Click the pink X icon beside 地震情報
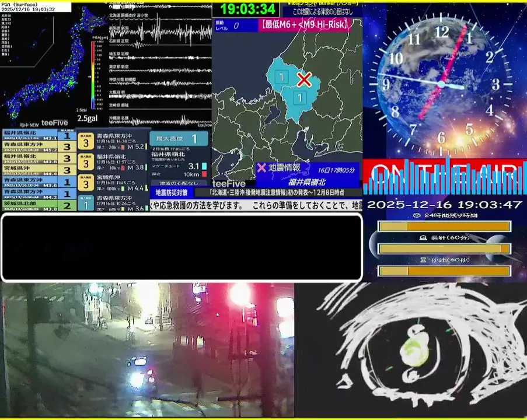The image size is (527, 420). [x=261, y=167]
